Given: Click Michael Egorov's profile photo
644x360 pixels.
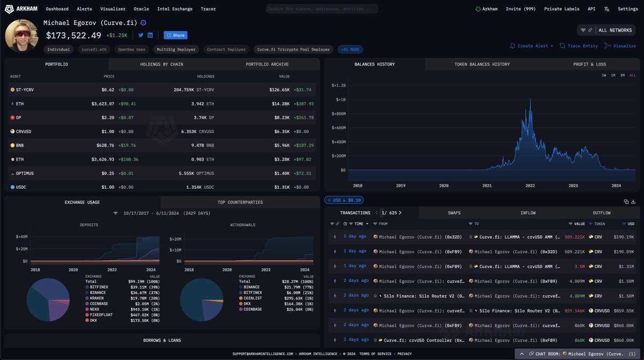Looking at the screenshot, I should [x=21, y=35].
